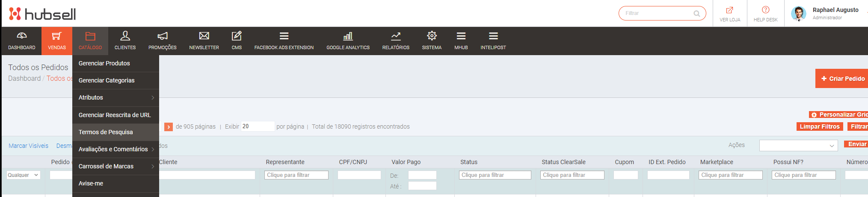This screenshot has width=868, height=197.
Task: Select Gerenciar Produtos from Catálogo menu
Action: tap(104, 63)
